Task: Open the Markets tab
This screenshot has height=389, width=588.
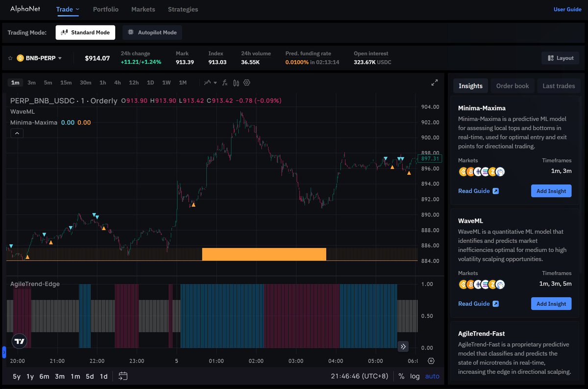Action: (143, 9)
